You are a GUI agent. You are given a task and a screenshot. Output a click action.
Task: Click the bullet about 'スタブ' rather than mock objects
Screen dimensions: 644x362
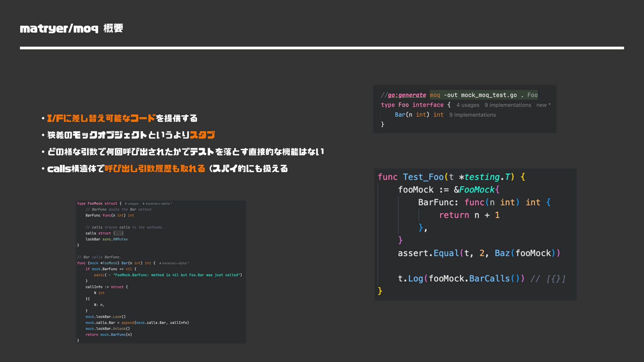tap(131, 135)
